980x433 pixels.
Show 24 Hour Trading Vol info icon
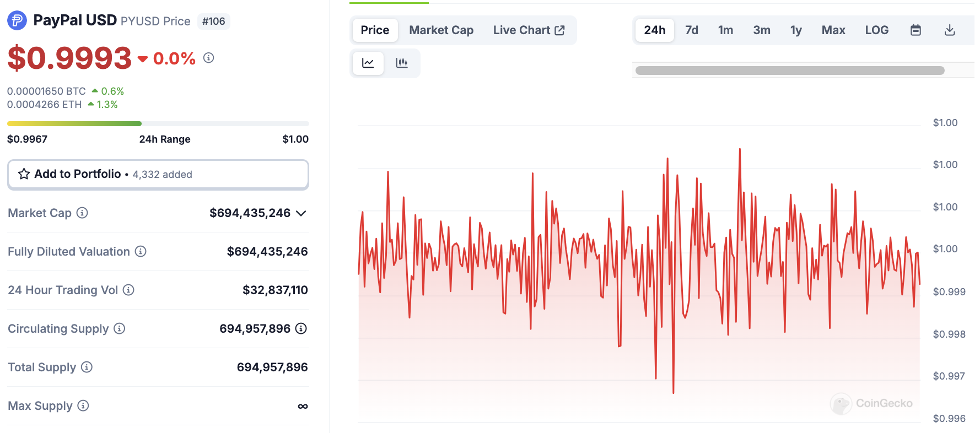tap(128, 290)
